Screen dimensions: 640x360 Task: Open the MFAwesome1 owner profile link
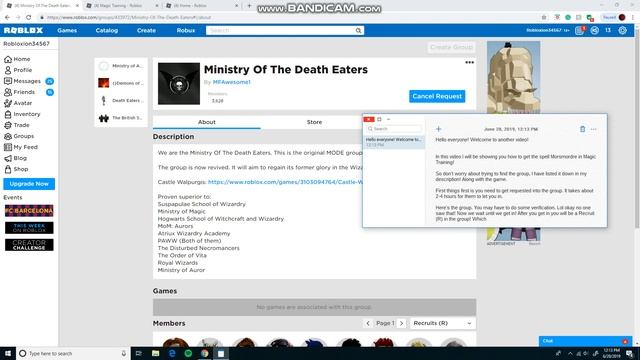point(231,82)
